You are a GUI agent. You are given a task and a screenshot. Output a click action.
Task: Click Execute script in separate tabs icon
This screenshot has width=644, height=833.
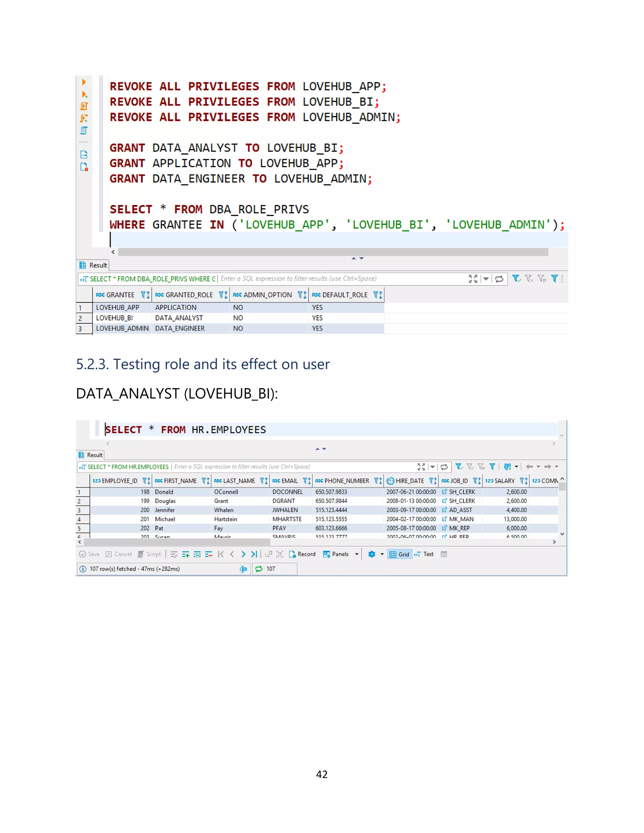coord(84,119)
